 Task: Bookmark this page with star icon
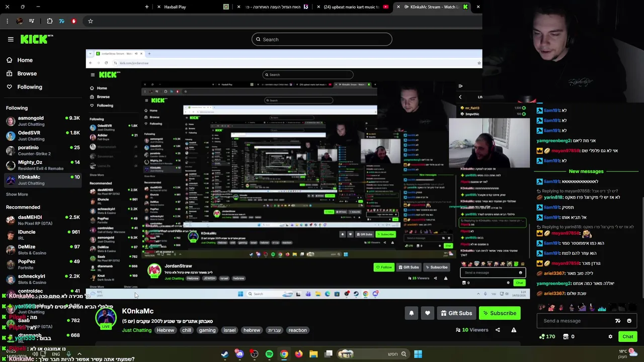point(91,21)
